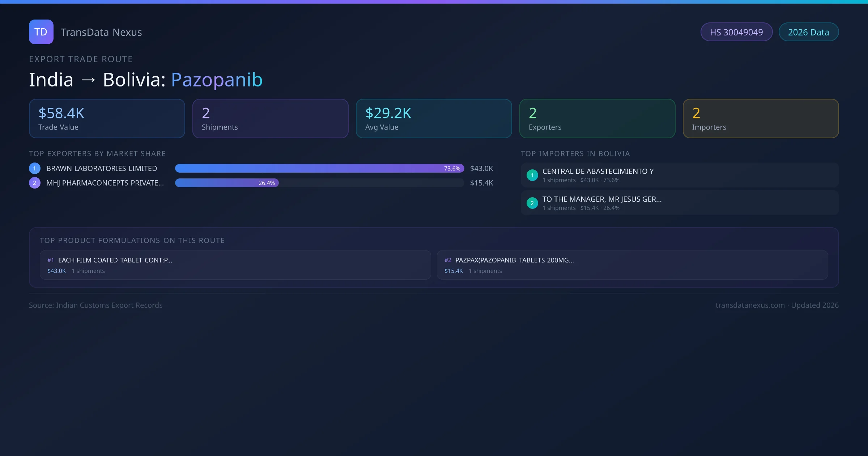Open the Shipments stat card

(271, 119)
